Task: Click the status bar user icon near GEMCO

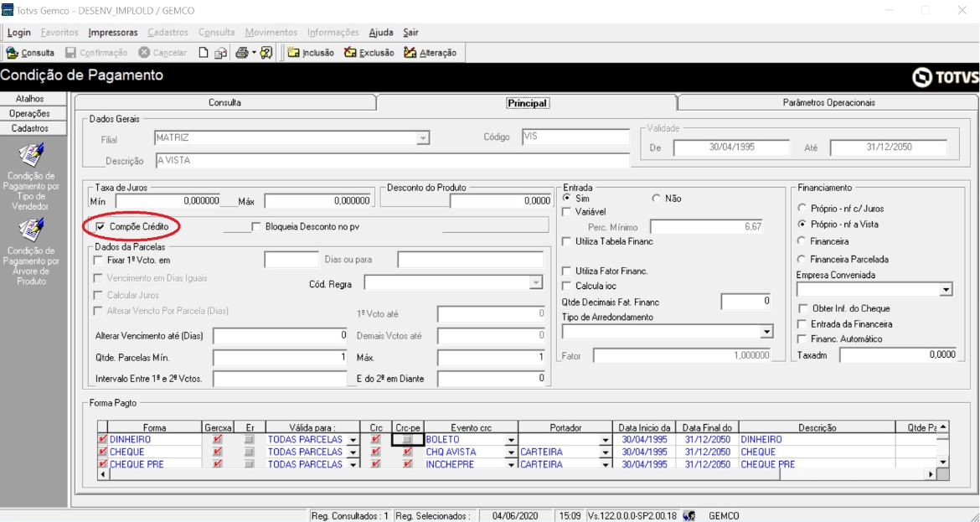Action: pos(689,516)
